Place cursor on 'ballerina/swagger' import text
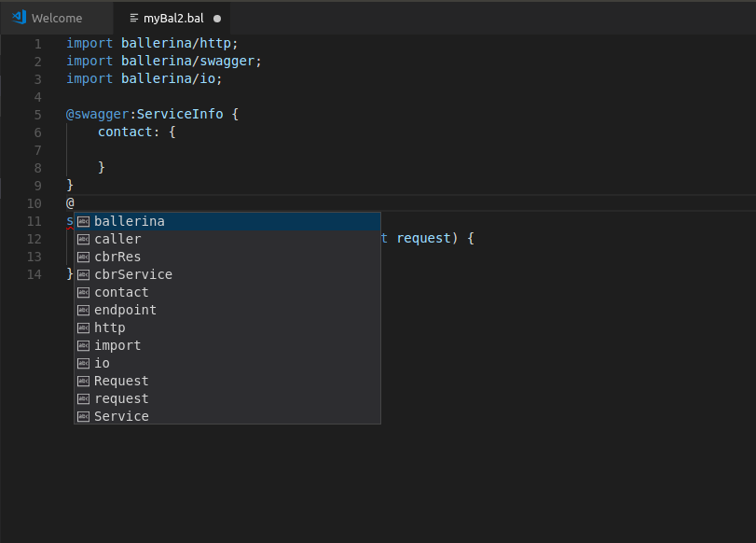This screenshot has height=543, width=756. coord(187,62)
